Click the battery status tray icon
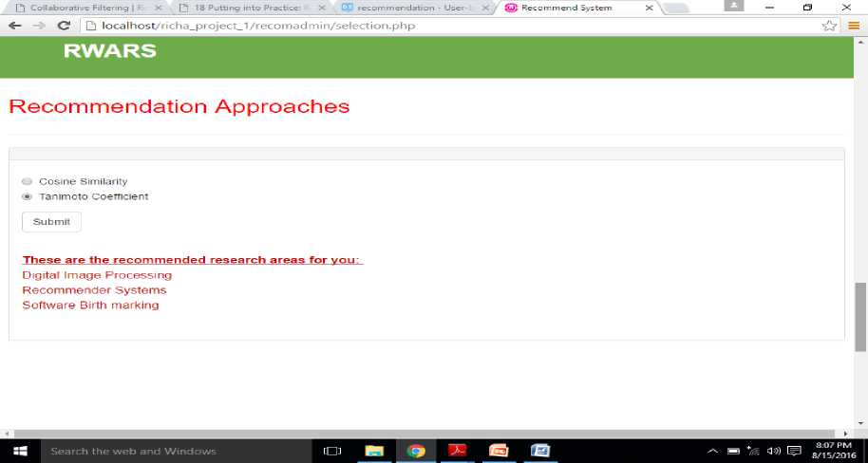 pos(733,451)
